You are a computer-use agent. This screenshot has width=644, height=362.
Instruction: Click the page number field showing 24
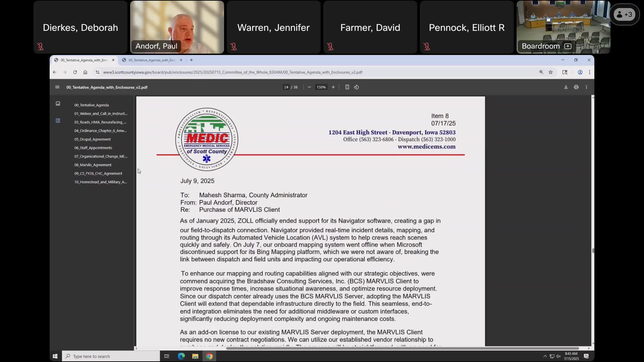tap(286, 87)
